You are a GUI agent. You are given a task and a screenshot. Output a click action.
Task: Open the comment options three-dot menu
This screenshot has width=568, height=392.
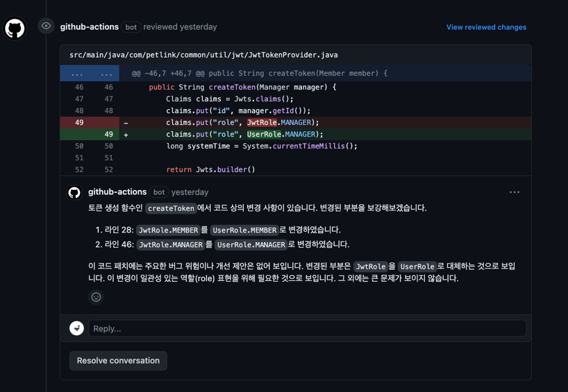click(515, 192)
